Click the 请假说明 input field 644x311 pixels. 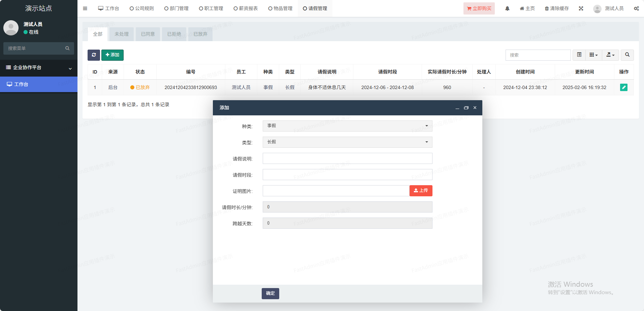347,159
